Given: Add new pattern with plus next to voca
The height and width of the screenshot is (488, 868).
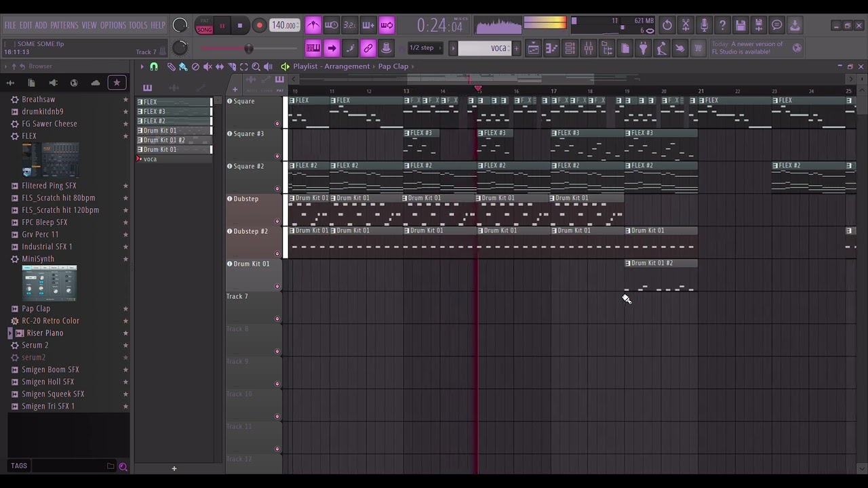Looking at the screenshot, I should [x=516, y=48].
